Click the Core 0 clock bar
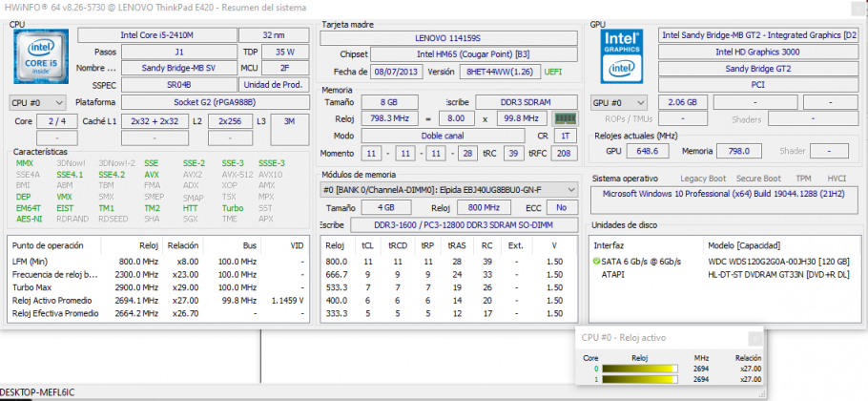 (640, 369)
